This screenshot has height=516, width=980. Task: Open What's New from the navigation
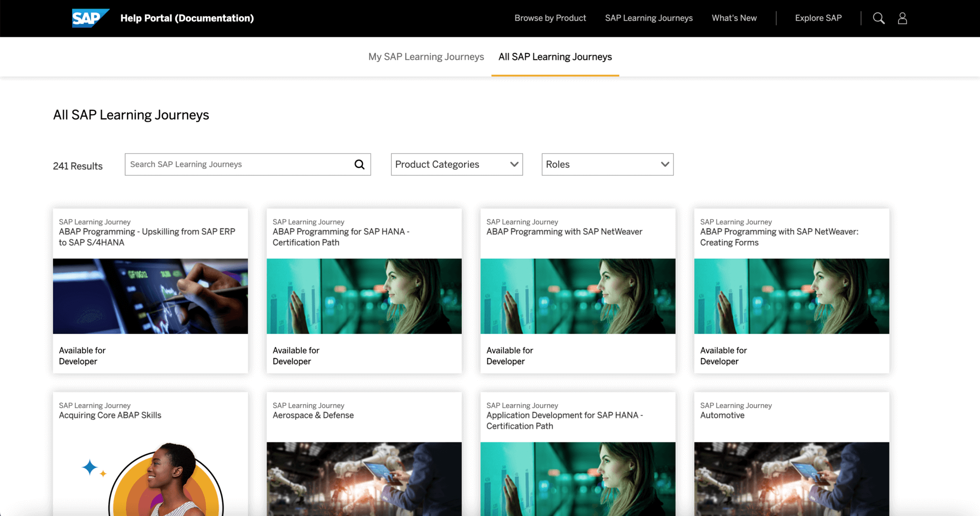click(x=734, y=18)
